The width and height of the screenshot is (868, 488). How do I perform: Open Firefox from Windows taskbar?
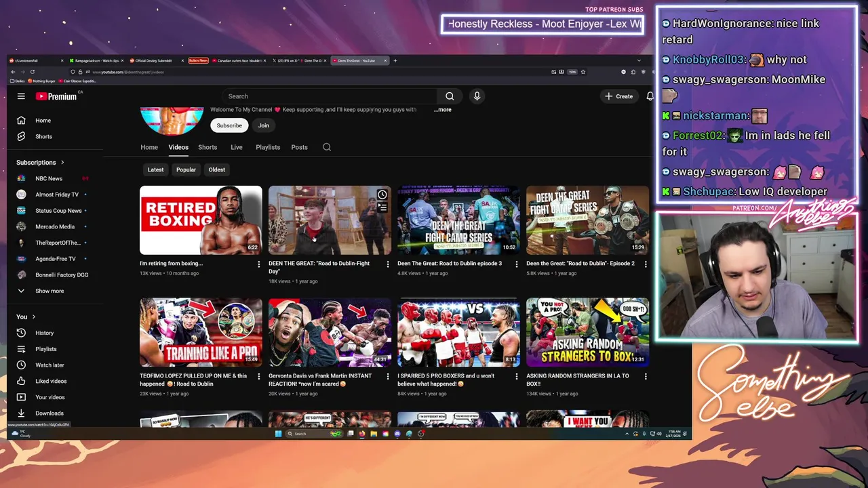pyautogui.click(x=362, y=434)
